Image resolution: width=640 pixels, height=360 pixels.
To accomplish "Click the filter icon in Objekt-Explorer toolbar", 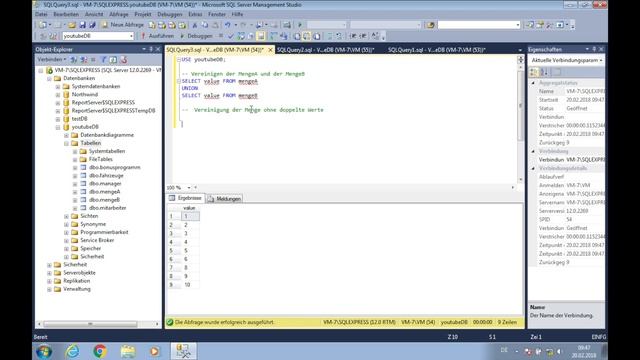I will click(104, 60).
